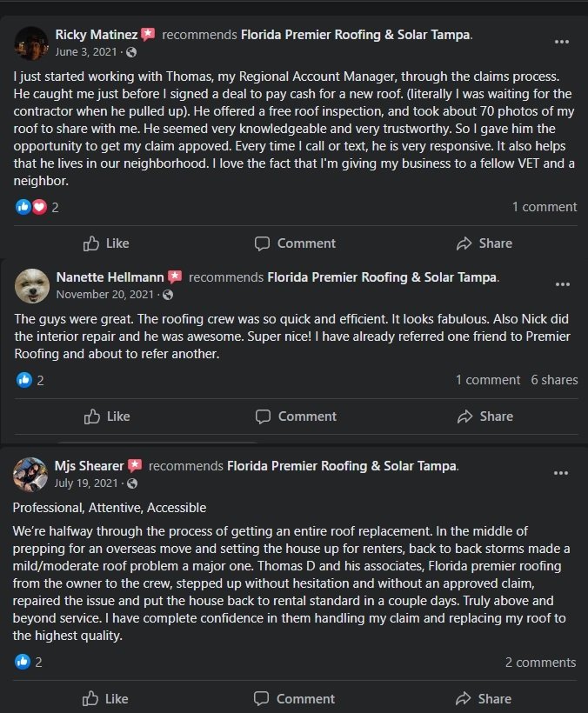Comment on Ricky Matinez's review
The width and height of the screenshot is (588, 713).
pos(295,243)
